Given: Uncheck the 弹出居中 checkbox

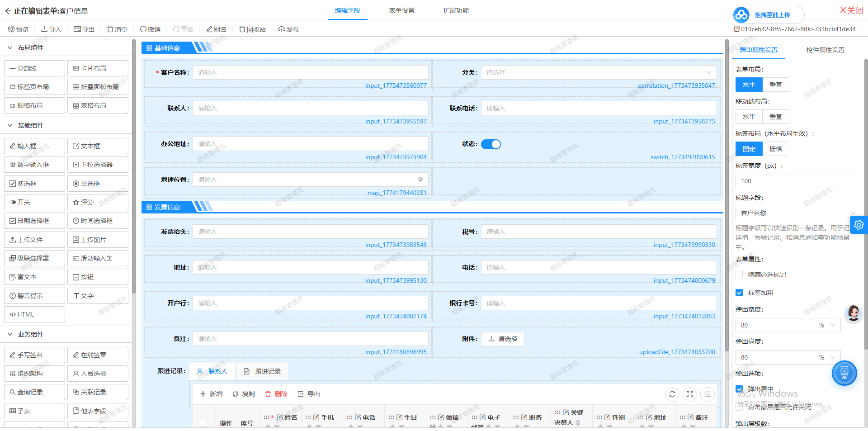Looking at the screenshot, I should coord(739,389).
